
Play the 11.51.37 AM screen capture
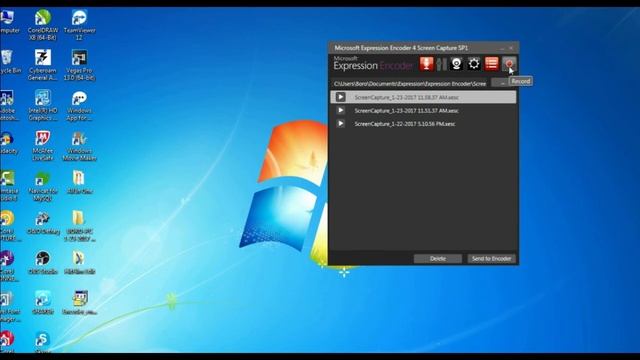[x=340, y=110]
